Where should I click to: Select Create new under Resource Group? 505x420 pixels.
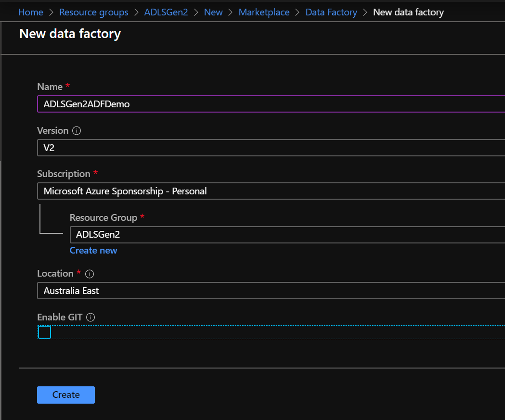coord(93,250)
